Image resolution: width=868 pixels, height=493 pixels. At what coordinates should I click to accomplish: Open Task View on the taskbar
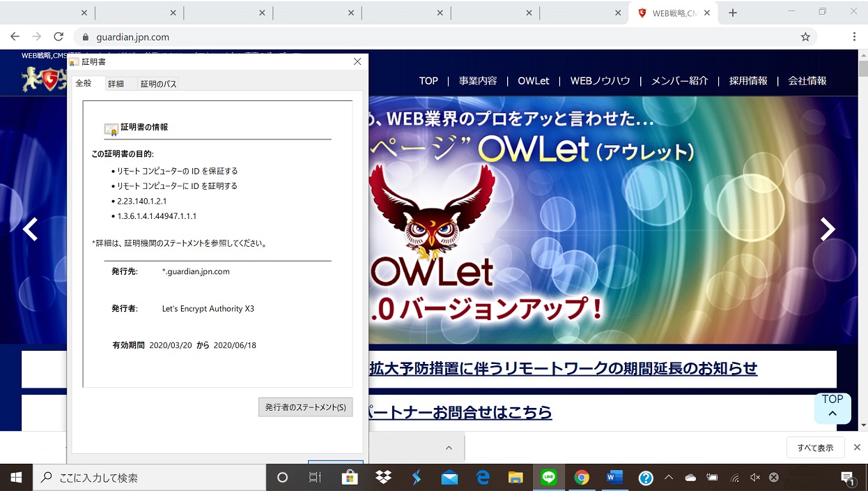[x=315, y=478]
